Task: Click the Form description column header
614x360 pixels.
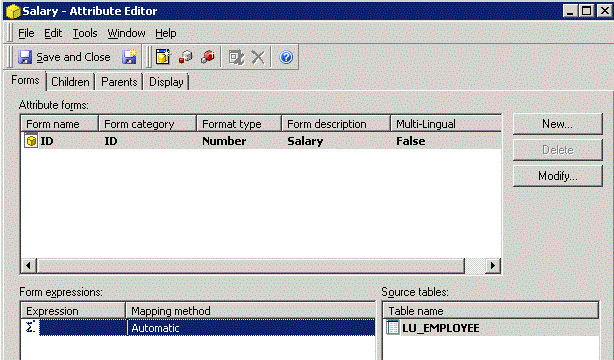Action: click(x=336, y=124)
